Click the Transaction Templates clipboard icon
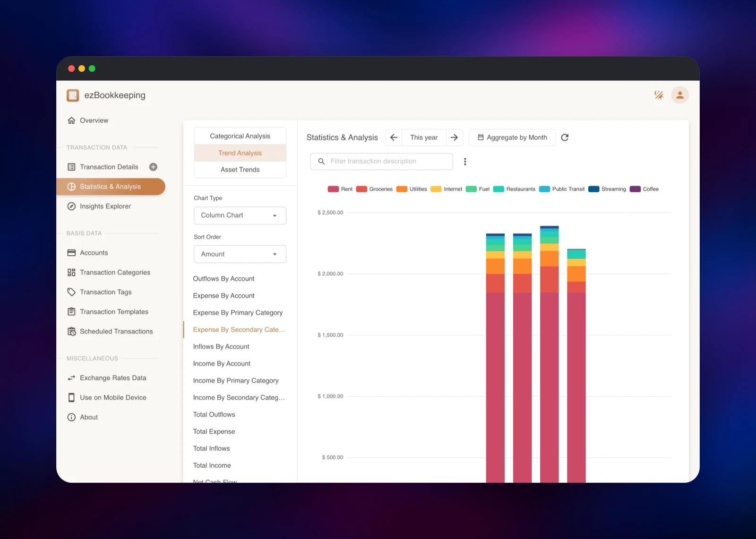 tap(71, 312)
